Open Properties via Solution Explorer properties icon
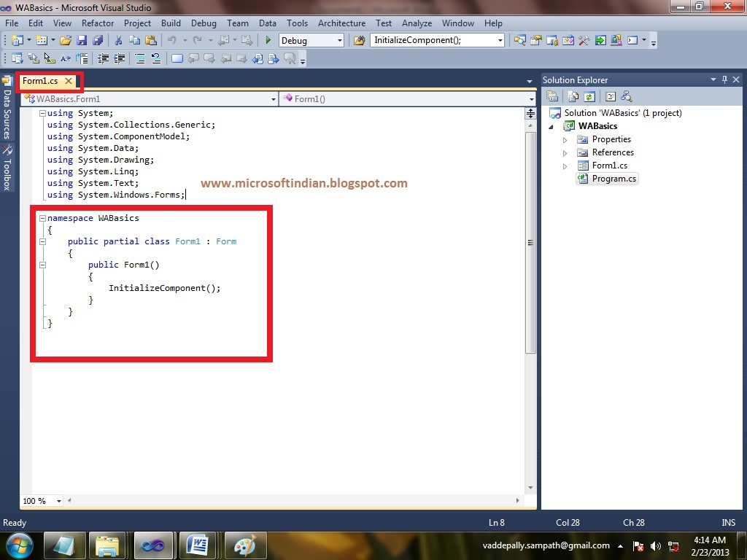 [x=552, y=96]
